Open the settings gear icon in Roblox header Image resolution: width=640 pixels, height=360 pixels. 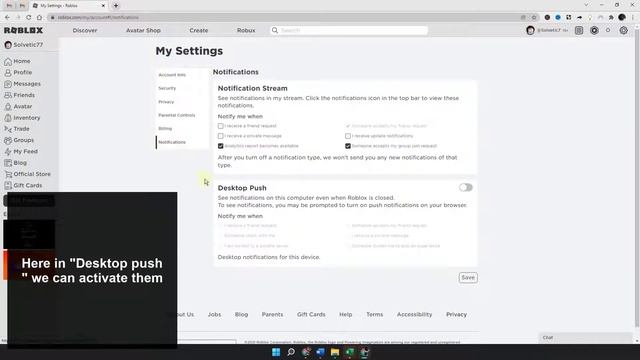pyautogui.click(x=624, y=30)
